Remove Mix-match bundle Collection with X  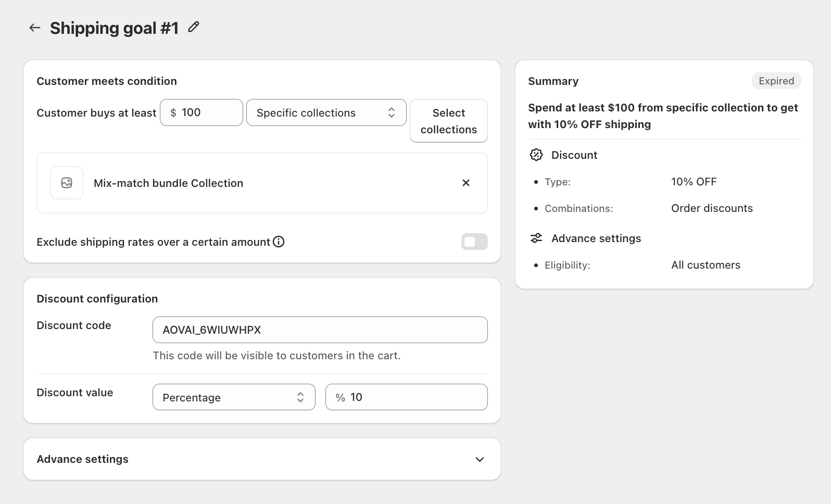pos(466,183)
